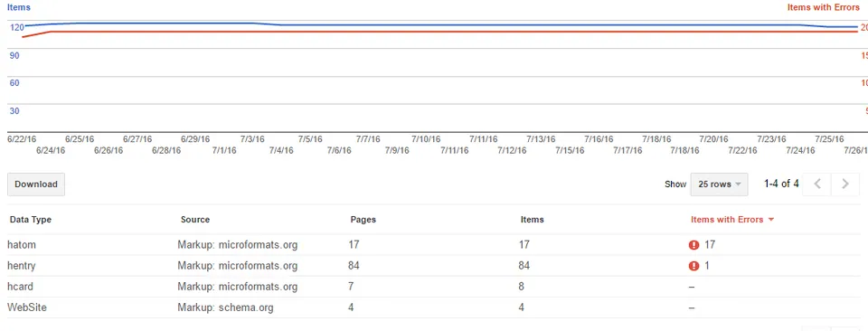This screenshot has width=868, height=331.
Task: Click the source cell in hatom row
Action: point(238,245)
